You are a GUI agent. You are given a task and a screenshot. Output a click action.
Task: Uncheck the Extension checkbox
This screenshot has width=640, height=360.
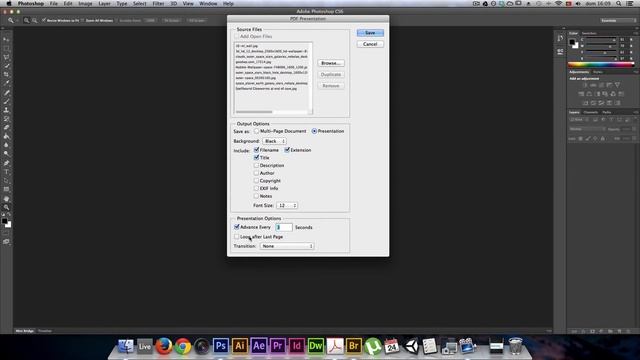[x=287, y=150]
